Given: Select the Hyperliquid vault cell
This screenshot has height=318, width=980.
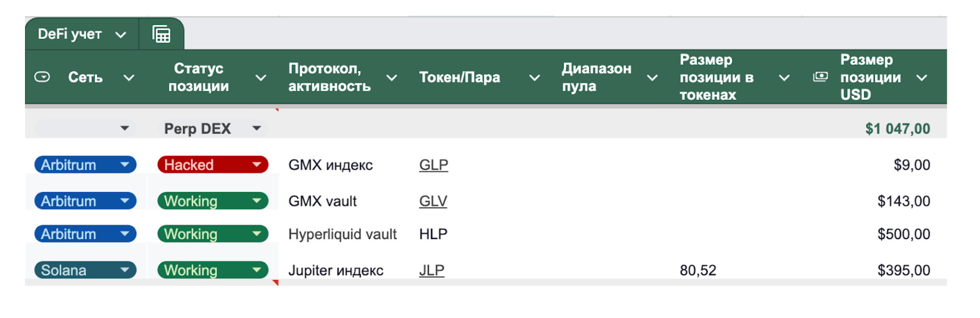Looking at the screenshot, I should pyautogui.click(x=343, y=234).
